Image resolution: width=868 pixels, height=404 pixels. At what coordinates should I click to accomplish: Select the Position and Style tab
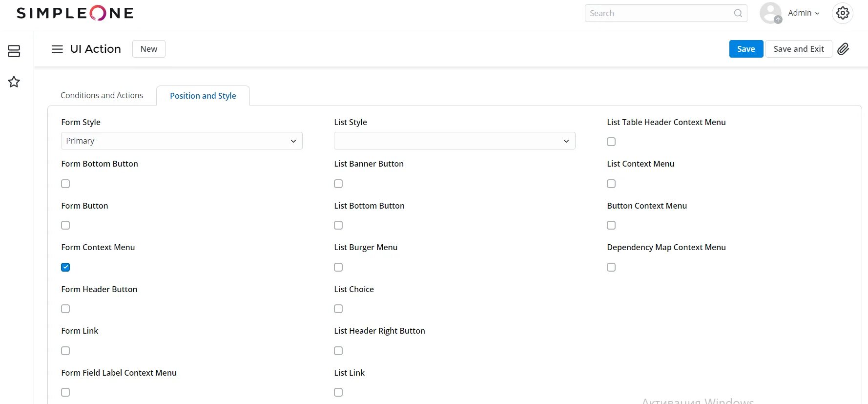[203, 96]
